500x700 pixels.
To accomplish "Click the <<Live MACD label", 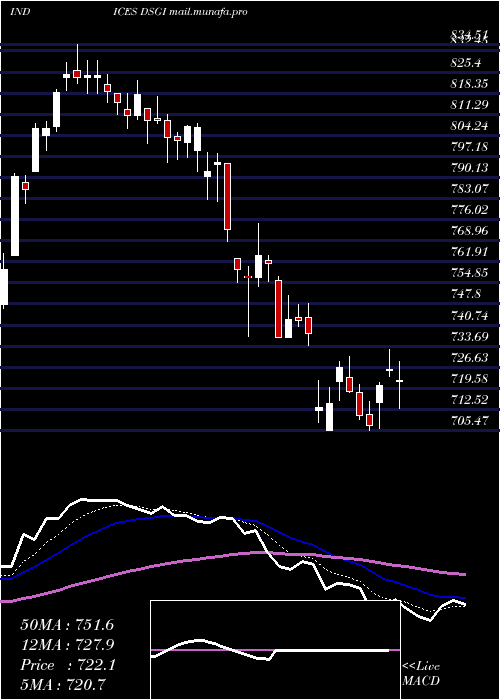I will coord(421,674).
